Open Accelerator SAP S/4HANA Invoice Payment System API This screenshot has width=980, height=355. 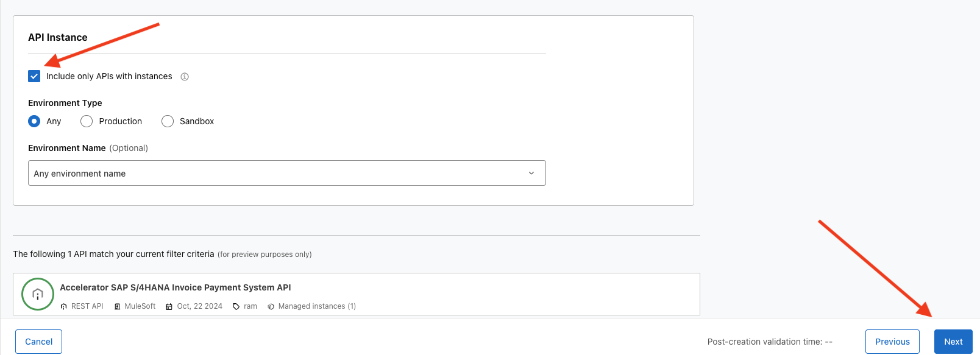click(175, 287)
